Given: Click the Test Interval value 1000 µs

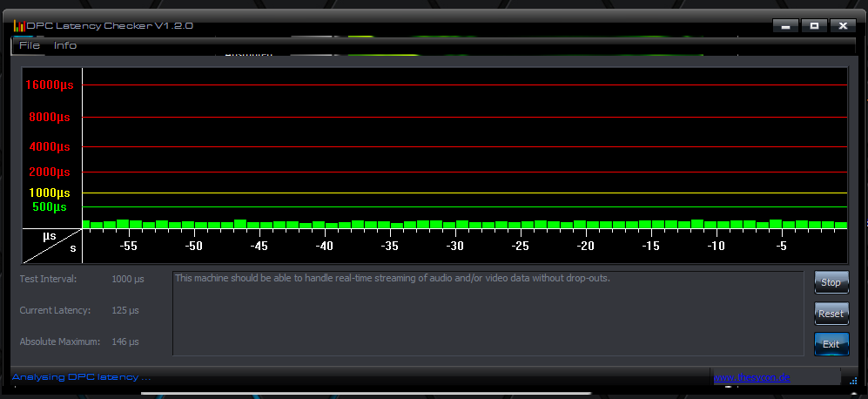Looking at the screenshot, I should point(128,279).
